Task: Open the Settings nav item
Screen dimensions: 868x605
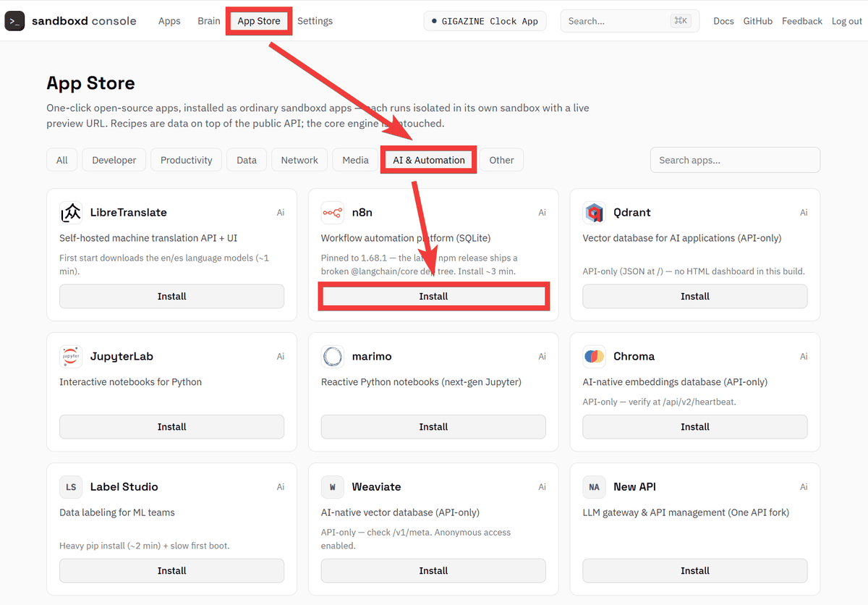Action: [315, 21]
